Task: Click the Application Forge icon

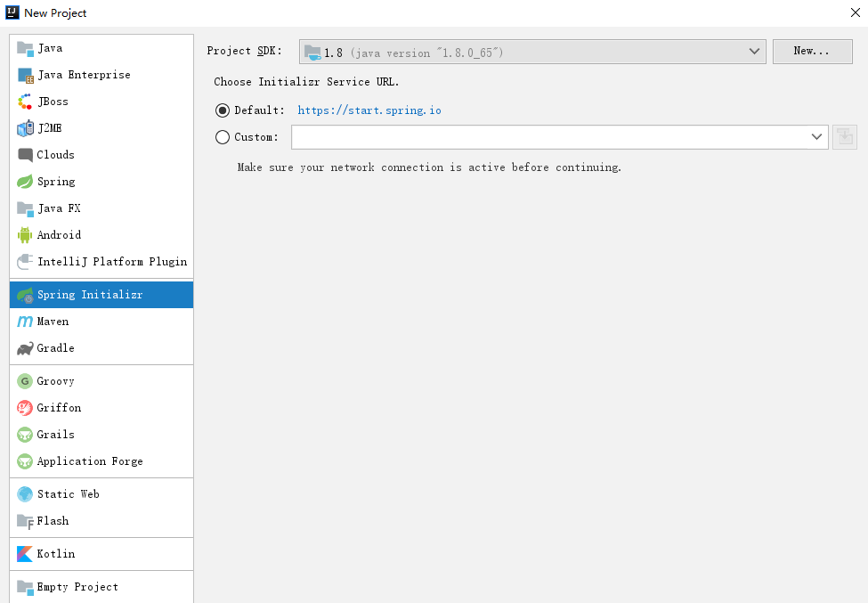Action: coord(25,461)
